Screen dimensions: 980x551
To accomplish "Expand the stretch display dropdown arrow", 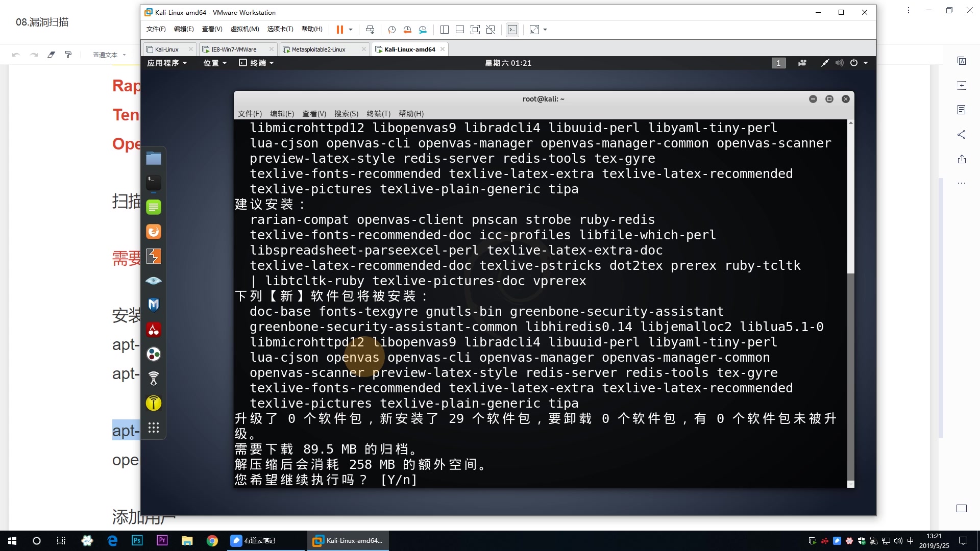I will pyautogui.click(x=545, y=30).
